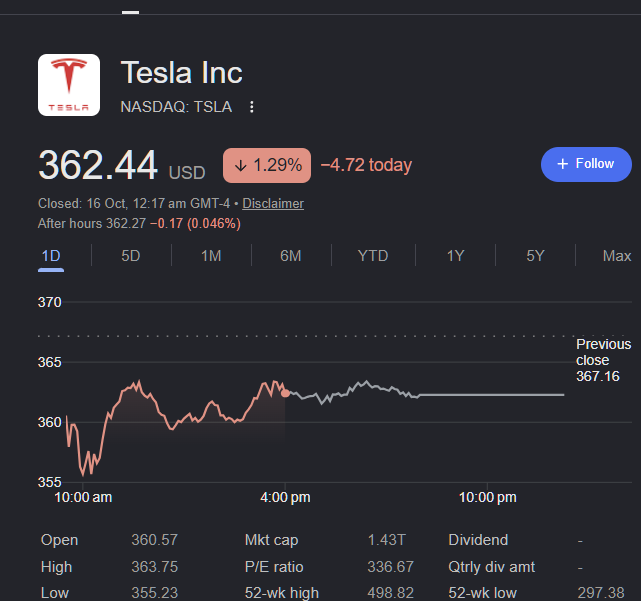Click the plus Follow button

coord(586,164)
